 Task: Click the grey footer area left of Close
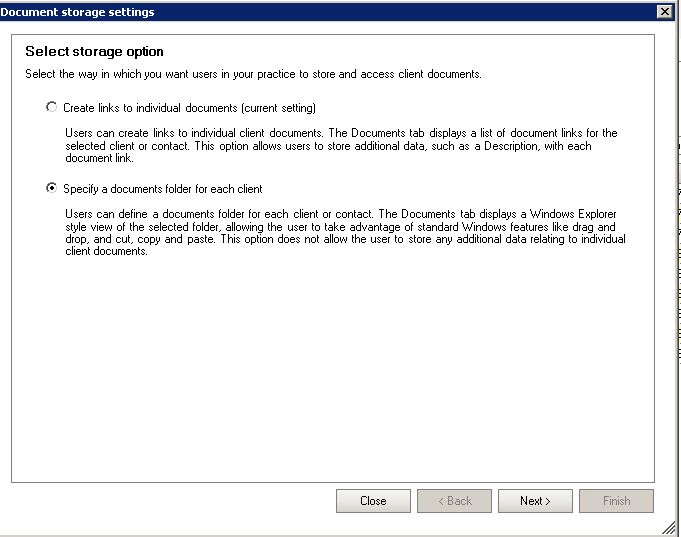click(x=170, y=501)
